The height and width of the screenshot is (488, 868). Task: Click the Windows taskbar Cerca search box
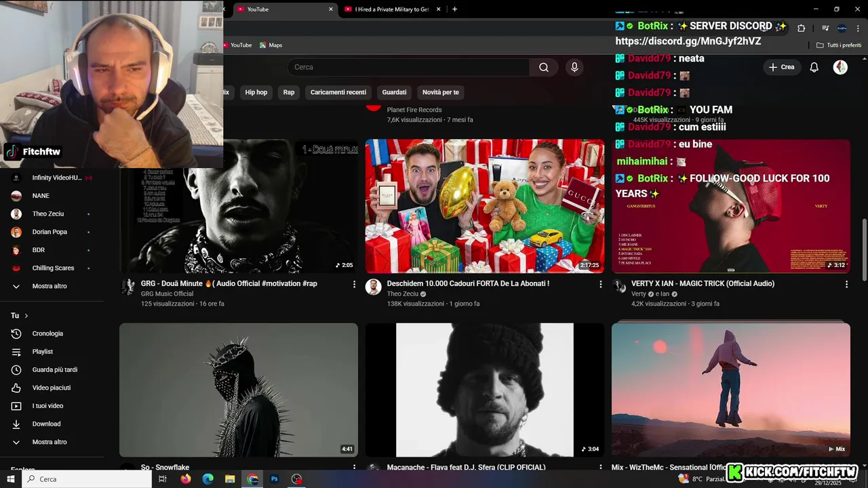coord(86,479)
